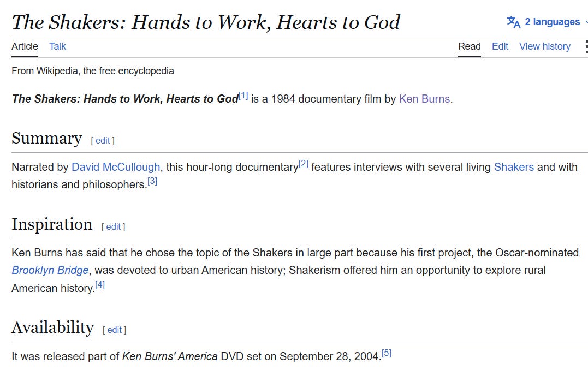
Task: Open the more options vertical dots menu
Action: click(x=586, y=47)
